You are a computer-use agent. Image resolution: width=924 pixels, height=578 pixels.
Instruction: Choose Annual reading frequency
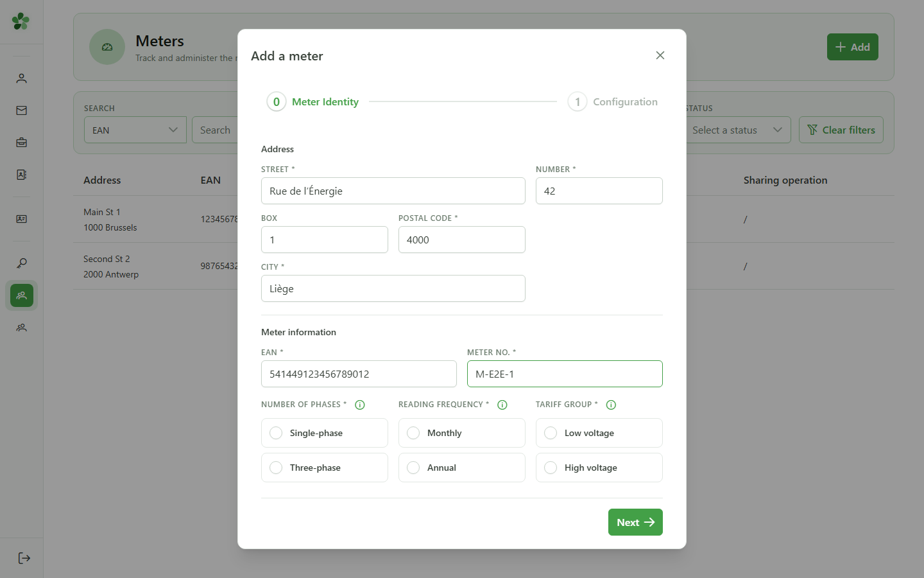tap(462, 468)
